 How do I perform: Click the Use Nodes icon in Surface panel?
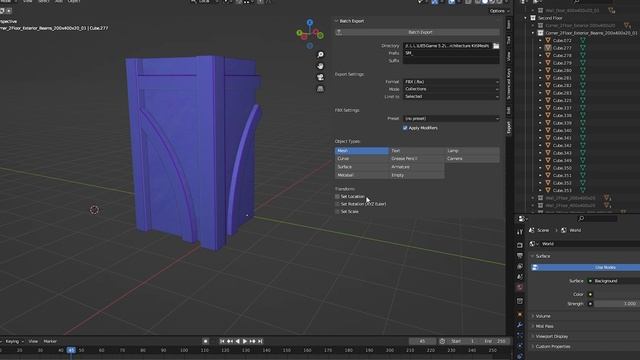[x=535, y=267]
